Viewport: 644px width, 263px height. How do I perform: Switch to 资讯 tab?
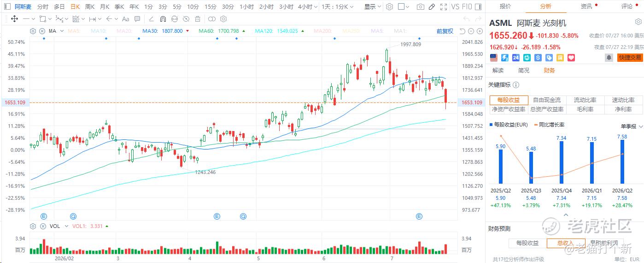586,6
